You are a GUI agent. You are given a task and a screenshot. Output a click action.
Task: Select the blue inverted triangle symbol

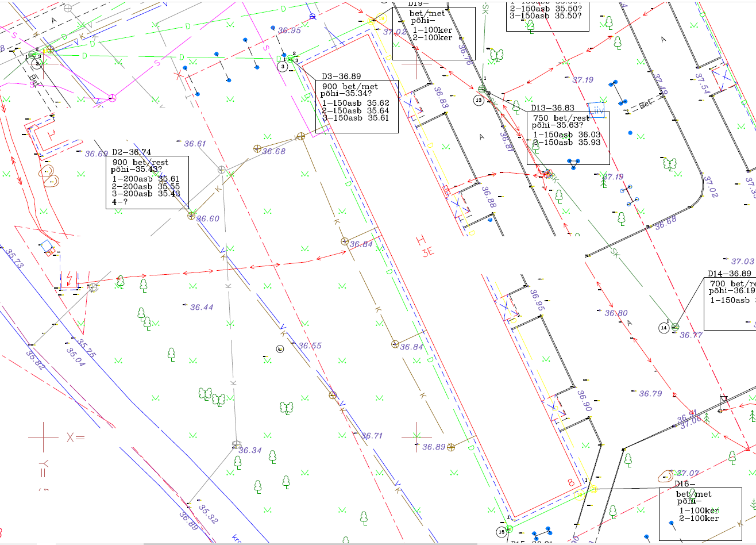[573, 164]
